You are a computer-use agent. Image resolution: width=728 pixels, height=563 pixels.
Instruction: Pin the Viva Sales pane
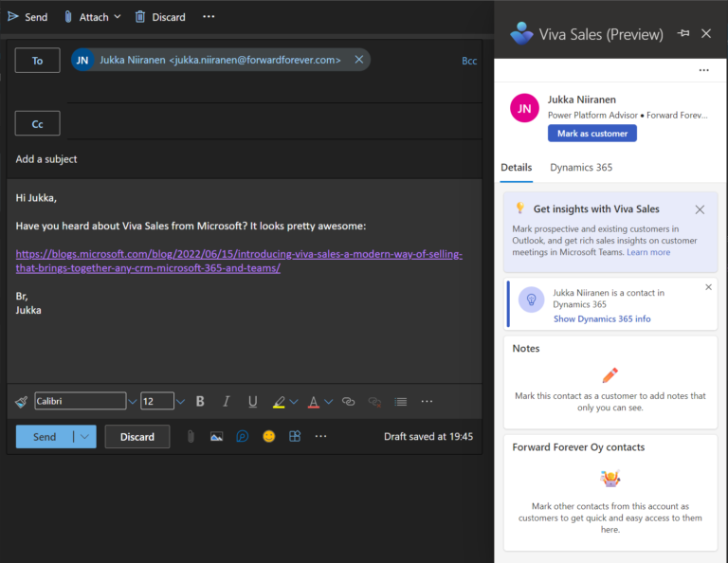click(x=683, y=33)
